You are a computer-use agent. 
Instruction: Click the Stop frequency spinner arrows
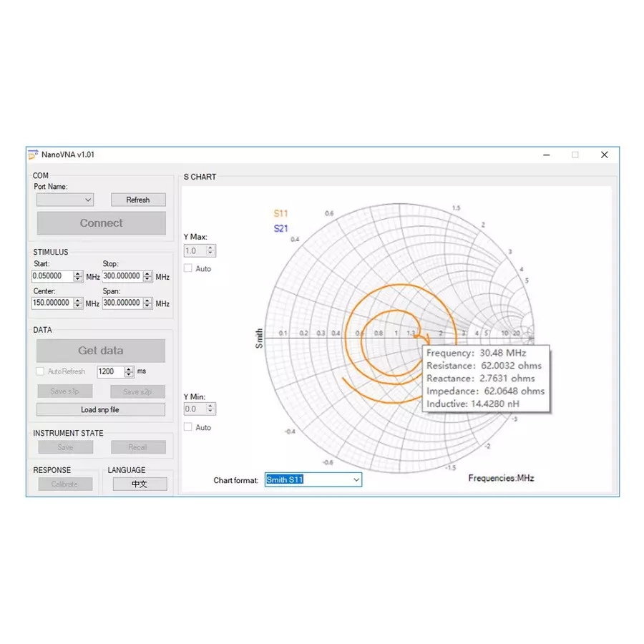point(148,276)
